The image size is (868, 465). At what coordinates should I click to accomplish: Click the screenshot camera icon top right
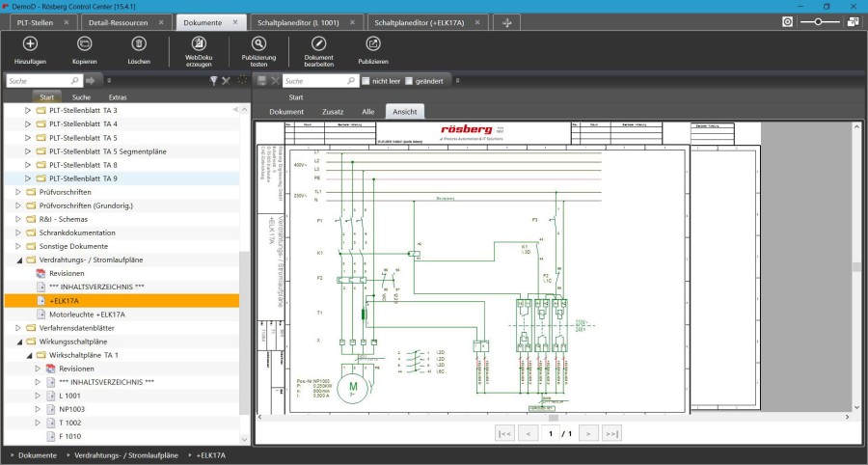(x=787, y=21)
